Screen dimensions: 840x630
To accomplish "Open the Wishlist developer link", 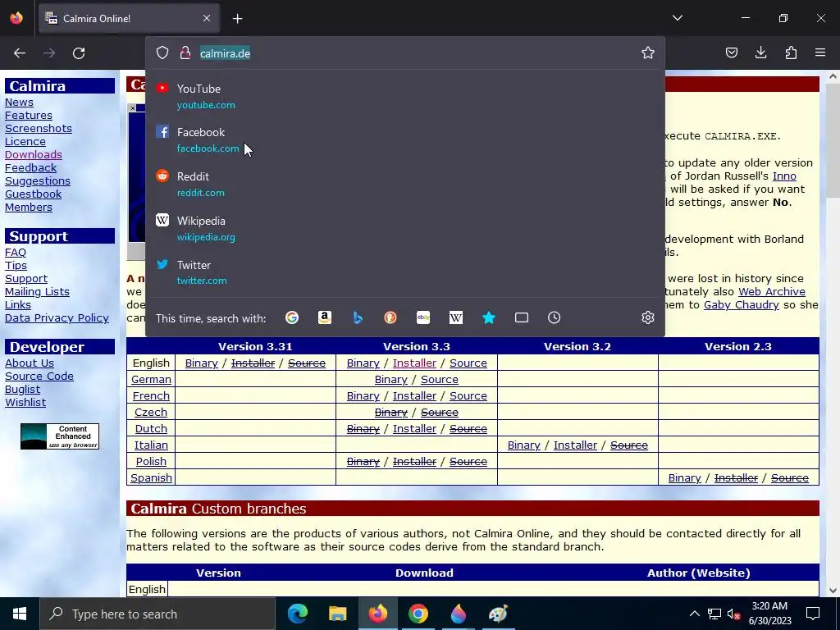I will [25, 402].
